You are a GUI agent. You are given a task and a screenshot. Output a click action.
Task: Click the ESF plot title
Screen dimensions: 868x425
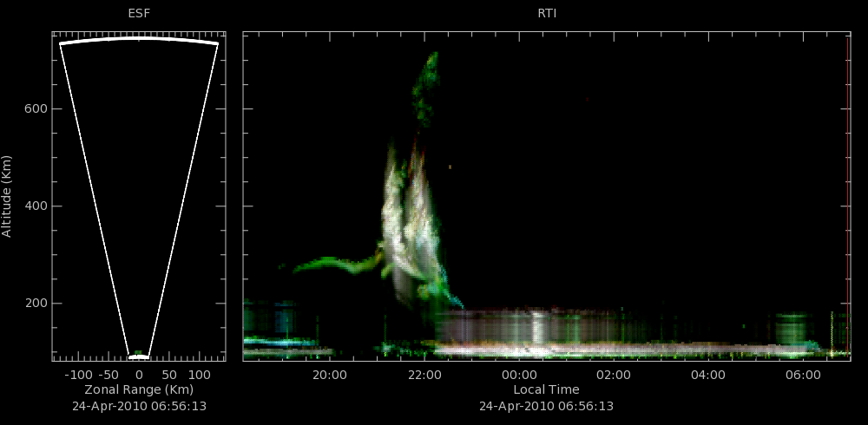pos(139,14)
